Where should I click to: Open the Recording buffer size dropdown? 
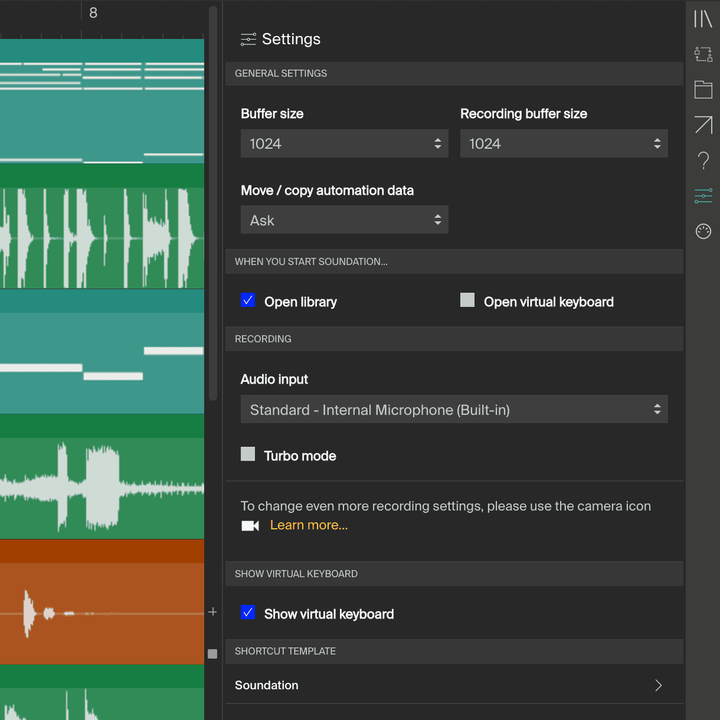tap(564, 143)
